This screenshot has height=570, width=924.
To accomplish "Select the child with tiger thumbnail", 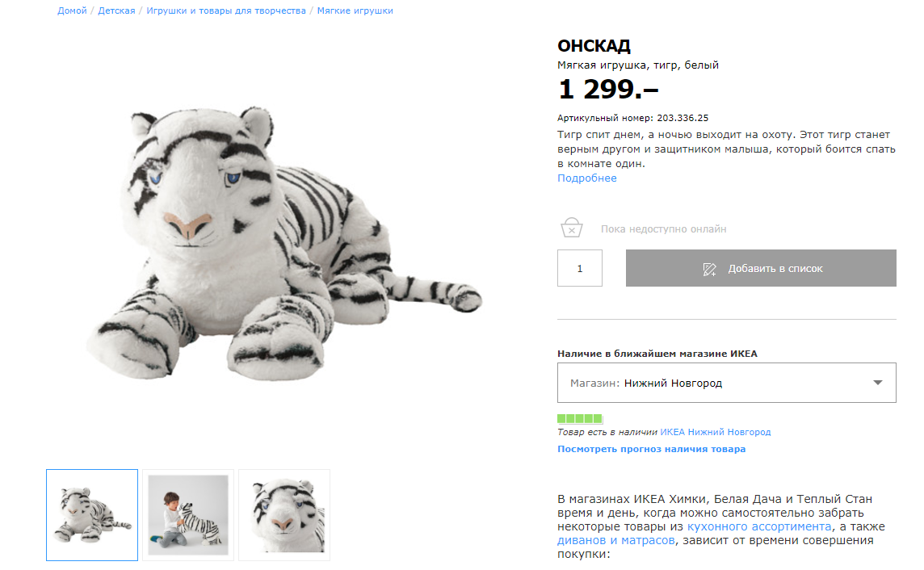I will pyautogui.click(x=188, y=515).
